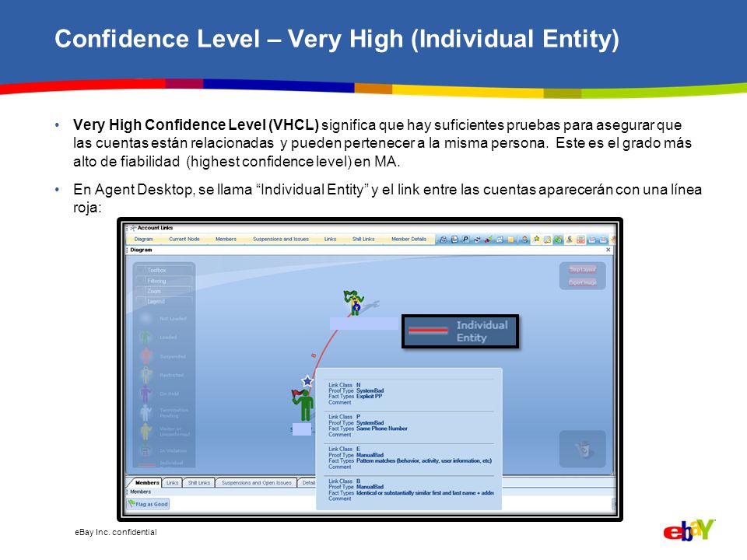The height and width of the screenshot is (560, 747).
Task: Click the Loaded green figure in Legend
Action: pos(146,337)
